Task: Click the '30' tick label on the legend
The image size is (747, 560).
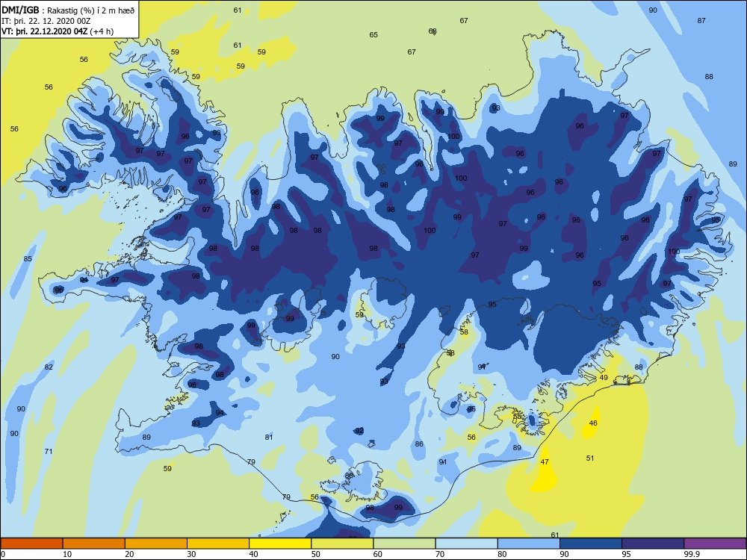Action: pos(191,554)
